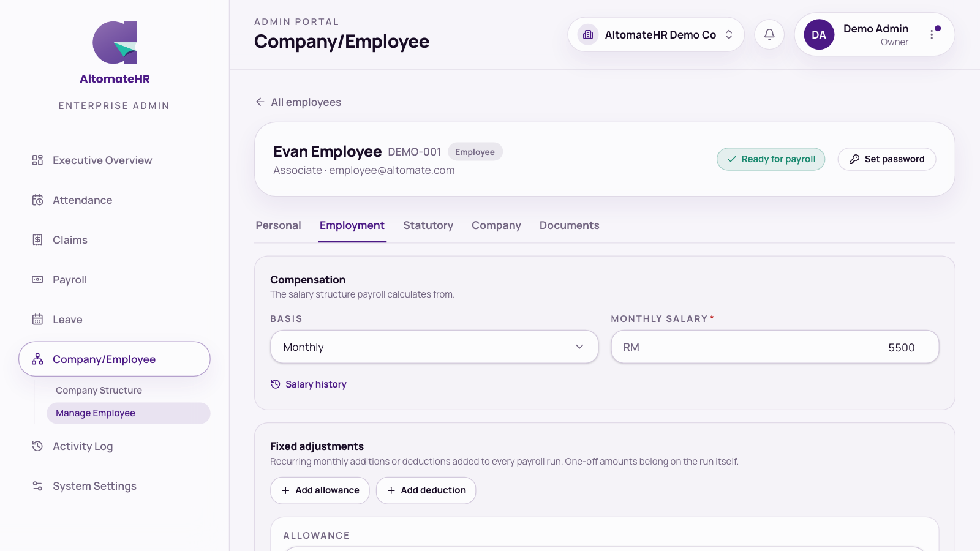Expand the Basis Monthly dropdown
Image resolution: width=980 pixels, height=551 pixels.
click(x=434, y=347)
